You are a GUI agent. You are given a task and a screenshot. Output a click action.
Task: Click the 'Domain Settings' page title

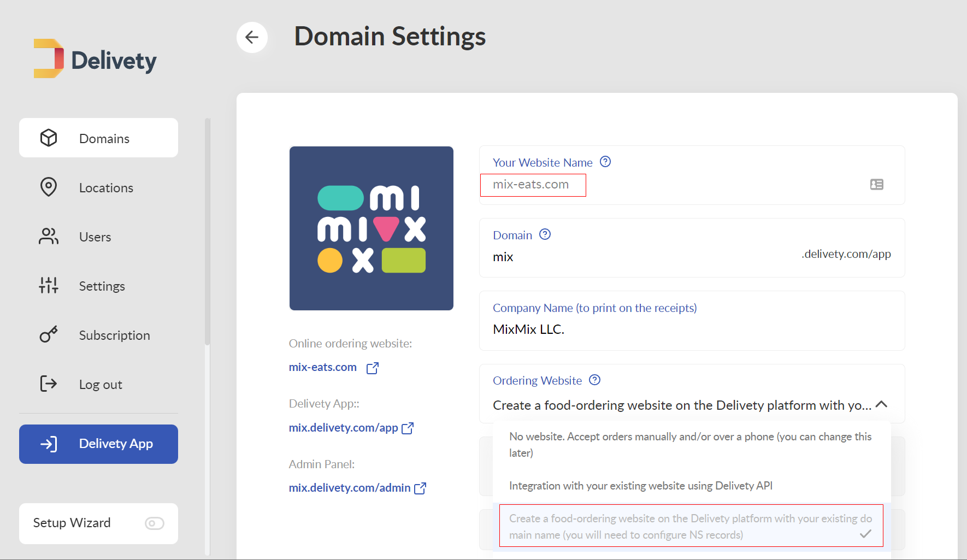click(x=390, y=37)
